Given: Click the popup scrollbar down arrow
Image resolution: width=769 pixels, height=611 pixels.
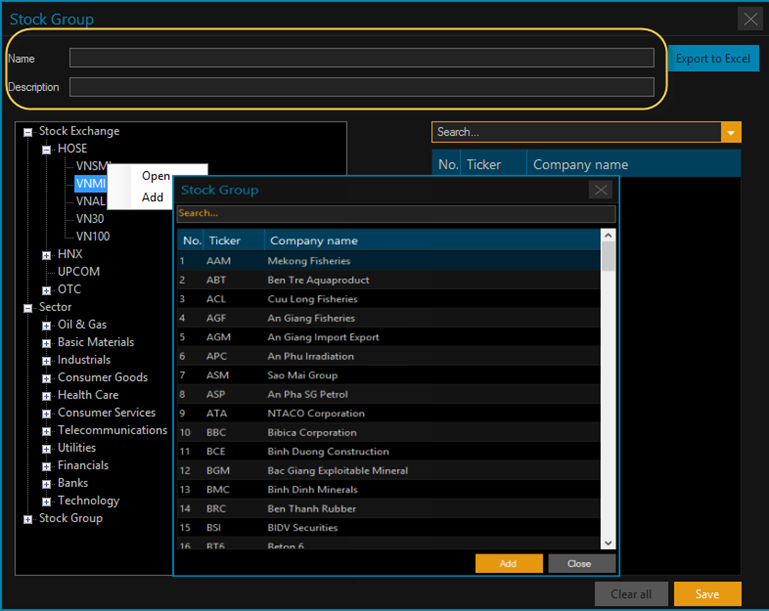Looking at the screenshot, I should (x=608, y=543).
